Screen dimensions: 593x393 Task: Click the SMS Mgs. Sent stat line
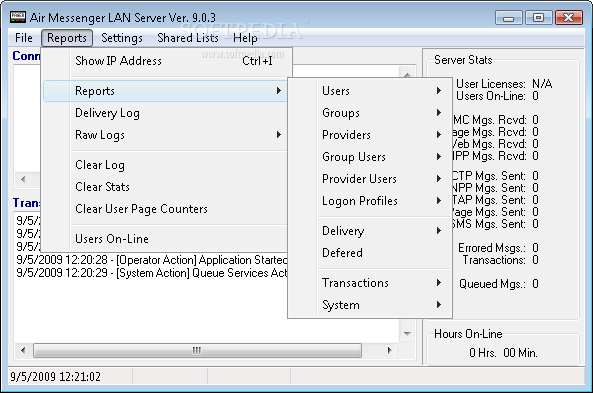pos(495,224)
